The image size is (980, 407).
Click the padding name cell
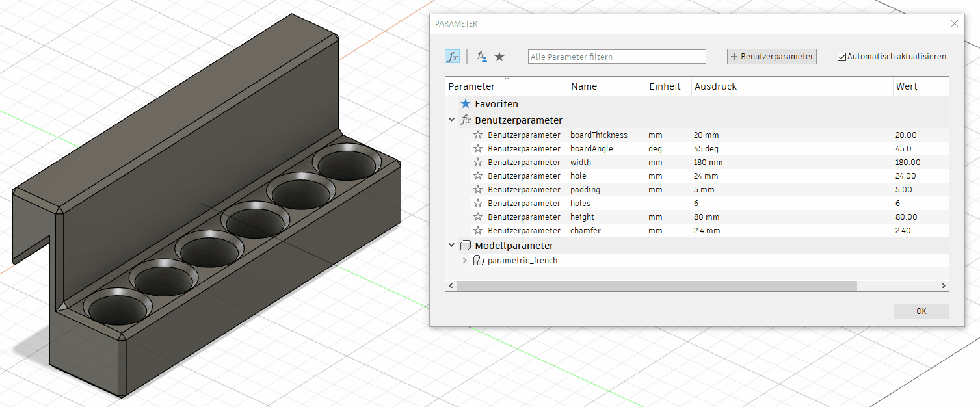tap(585, 190)
